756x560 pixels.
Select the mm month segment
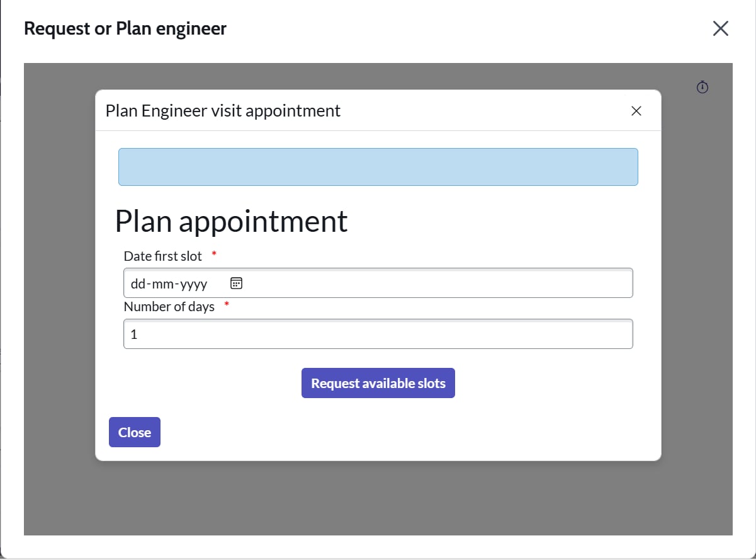click(x=162, y=284)
